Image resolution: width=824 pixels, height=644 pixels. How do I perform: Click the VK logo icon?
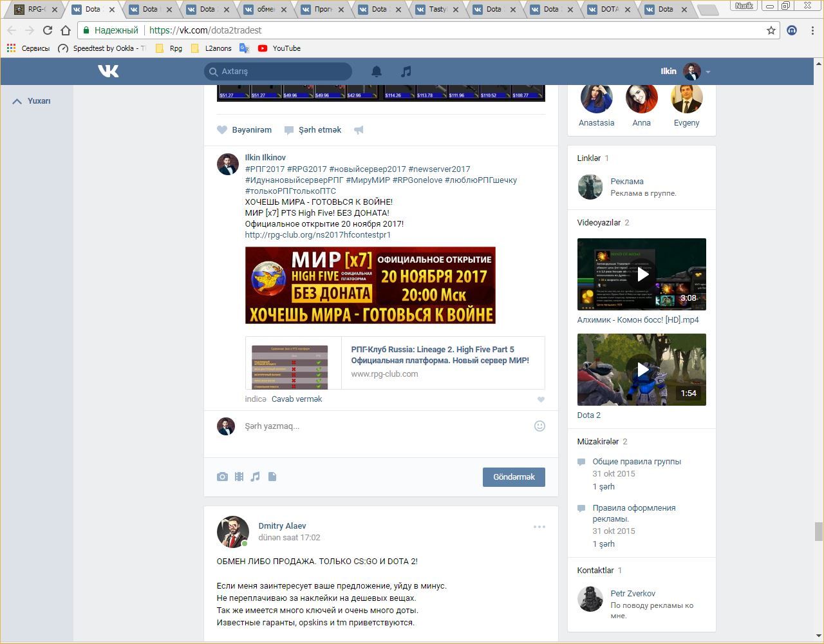tap(108, 71)
